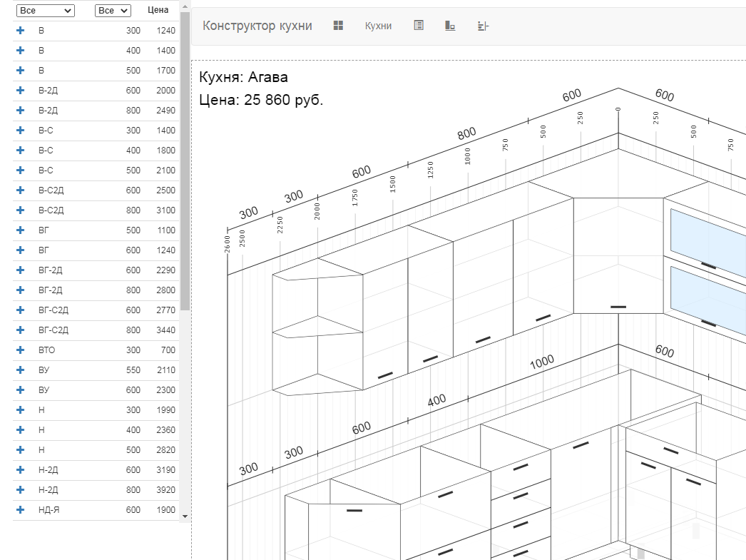The width and height of the screenshot is (746, 560).
Task: Click the cabinet blocks icon in toolbar
Action: pos(450,26)
